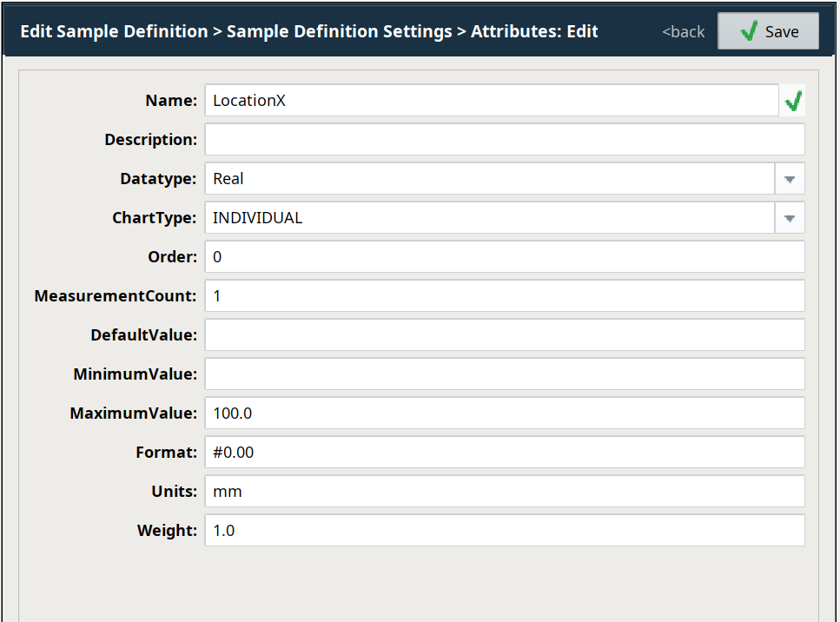This screenshot has width=840, height=622.
Task: Click the green validation checkmark beside Name
Action: pos(792,102)
